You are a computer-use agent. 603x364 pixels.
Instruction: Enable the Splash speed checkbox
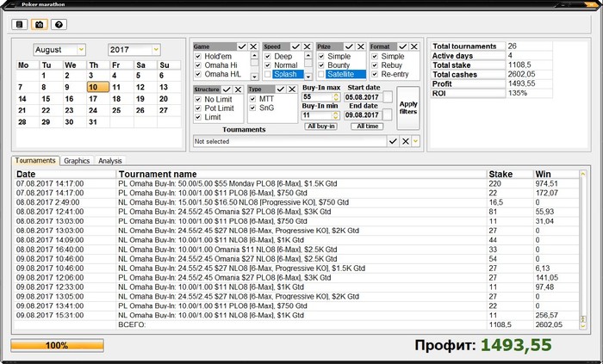click(268, 74)
